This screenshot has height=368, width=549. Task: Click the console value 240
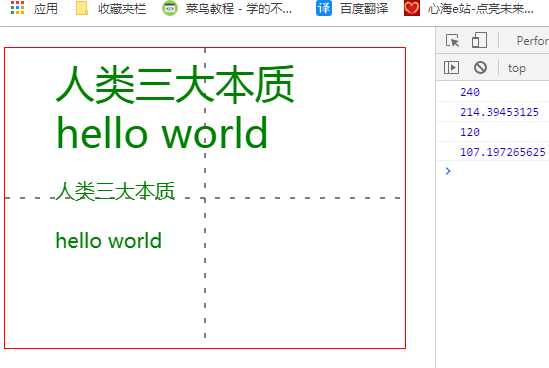point(470,92)
